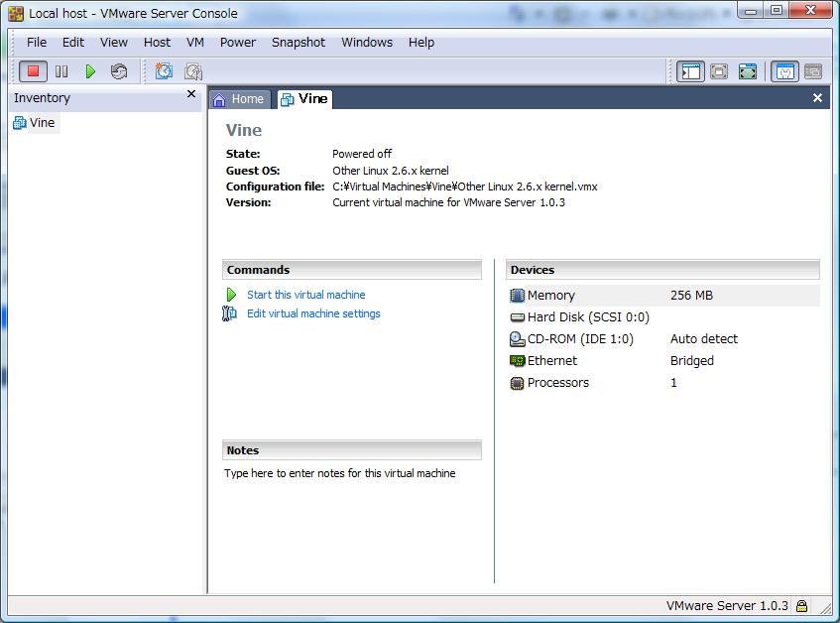Click the Take Snapshot toolbar icon

click(x=164, y=71)
